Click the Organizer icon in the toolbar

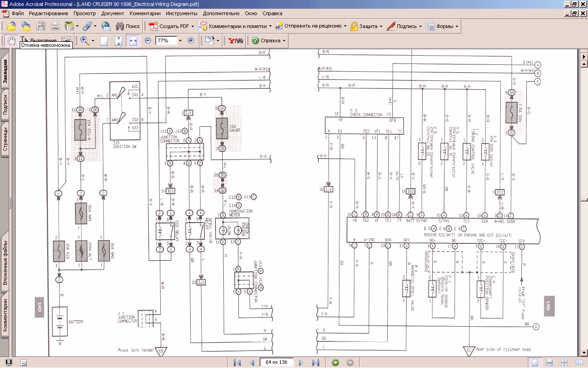point(69,26)
